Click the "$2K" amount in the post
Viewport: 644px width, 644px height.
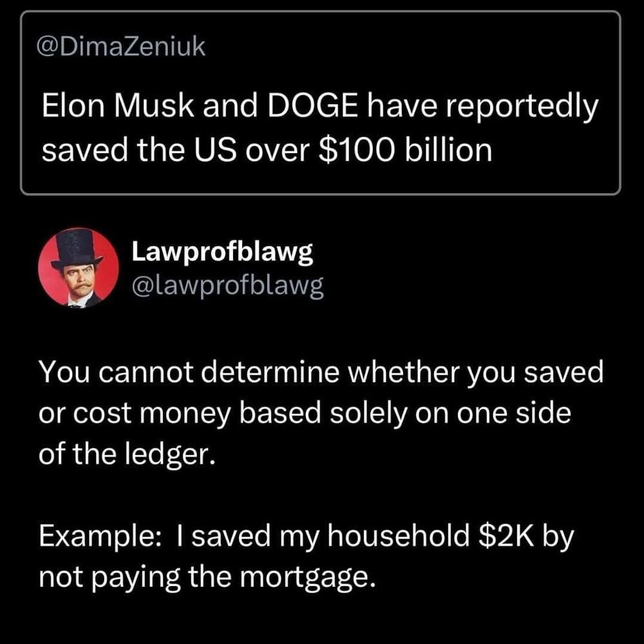coord(506,536)
